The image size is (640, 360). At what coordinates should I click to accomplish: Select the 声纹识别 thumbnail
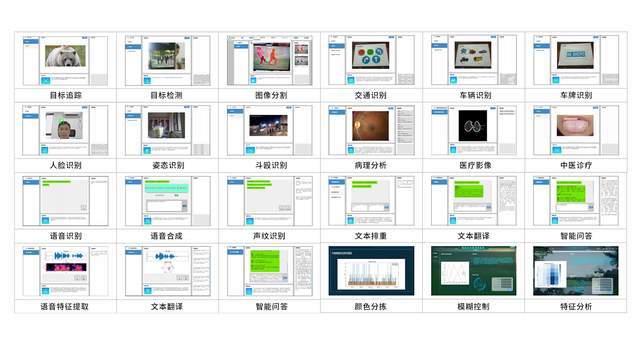tap(270, 201)
